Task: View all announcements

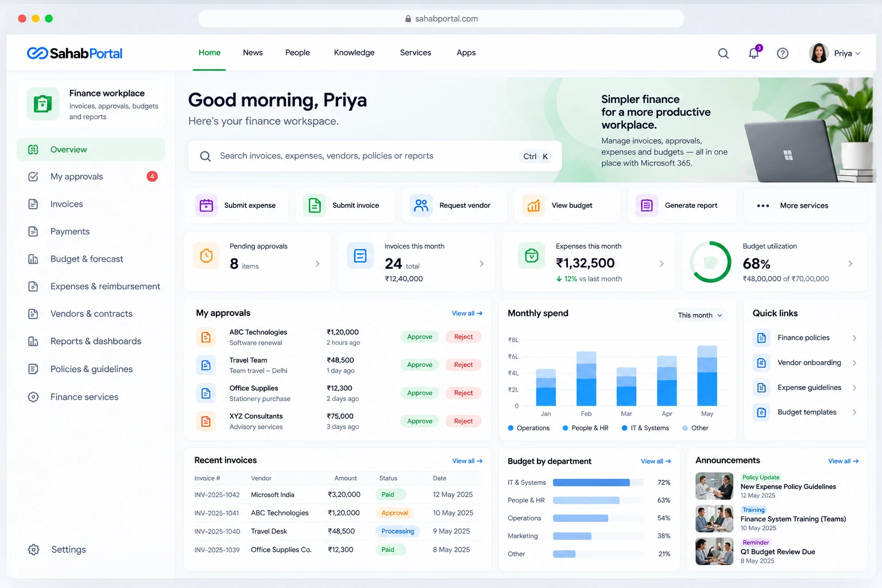Action: (844, 461)
